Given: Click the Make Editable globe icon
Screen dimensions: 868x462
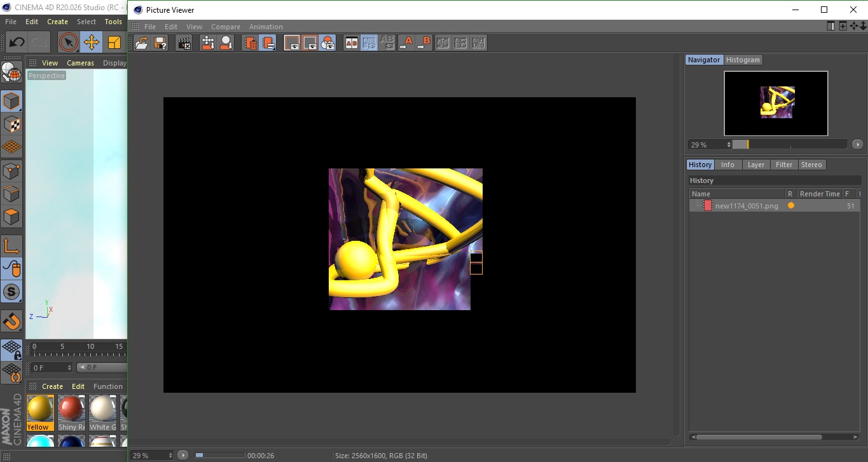Looking at the screenshot, I should point(11,72).
